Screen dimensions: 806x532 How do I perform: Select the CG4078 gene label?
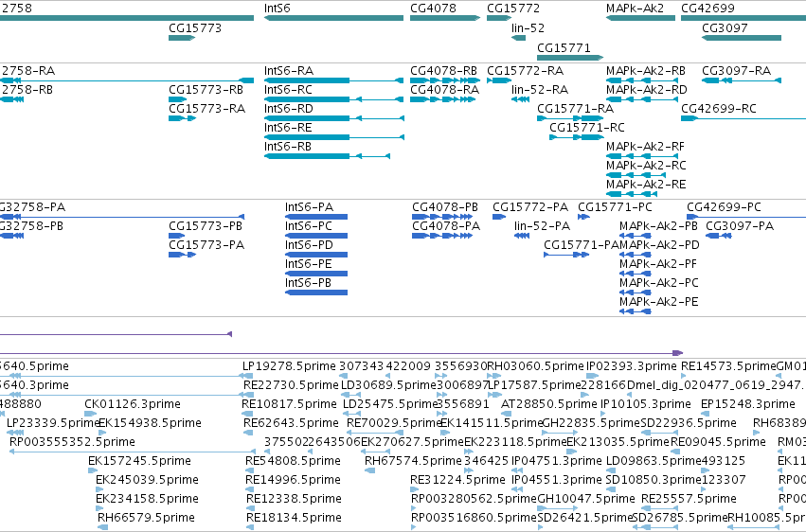pos(433,9)
